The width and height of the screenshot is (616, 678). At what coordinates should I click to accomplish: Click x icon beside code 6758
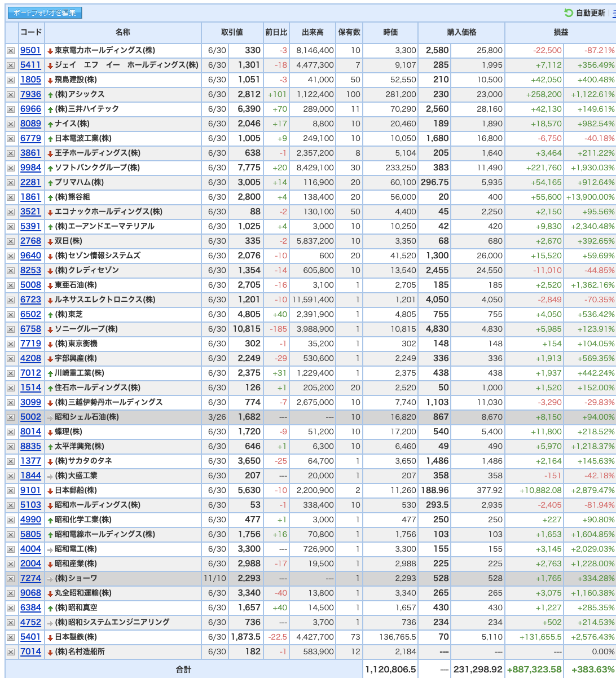tap(11, 329)
